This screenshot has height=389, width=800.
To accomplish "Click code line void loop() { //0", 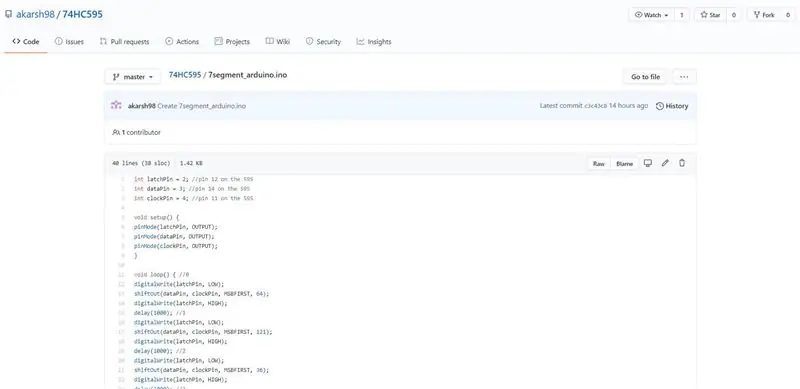I will pos(162,274).
